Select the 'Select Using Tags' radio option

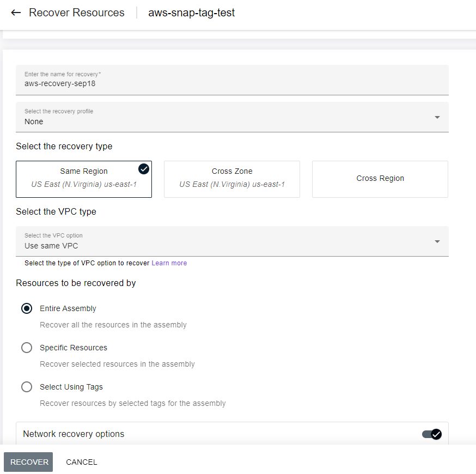pos(27,387)
